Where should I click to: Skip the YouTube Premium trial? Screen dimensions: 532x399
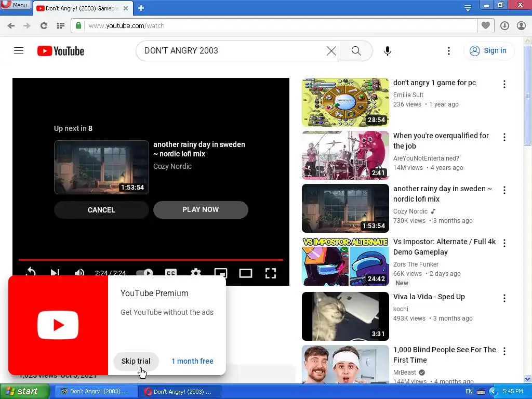click(x=136, y=361)
